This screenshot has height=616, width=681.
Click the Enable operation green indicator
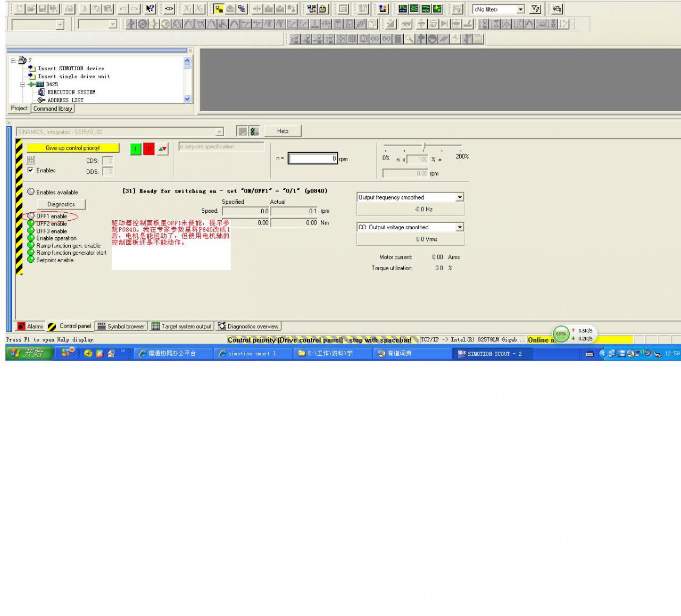(31, 238)
